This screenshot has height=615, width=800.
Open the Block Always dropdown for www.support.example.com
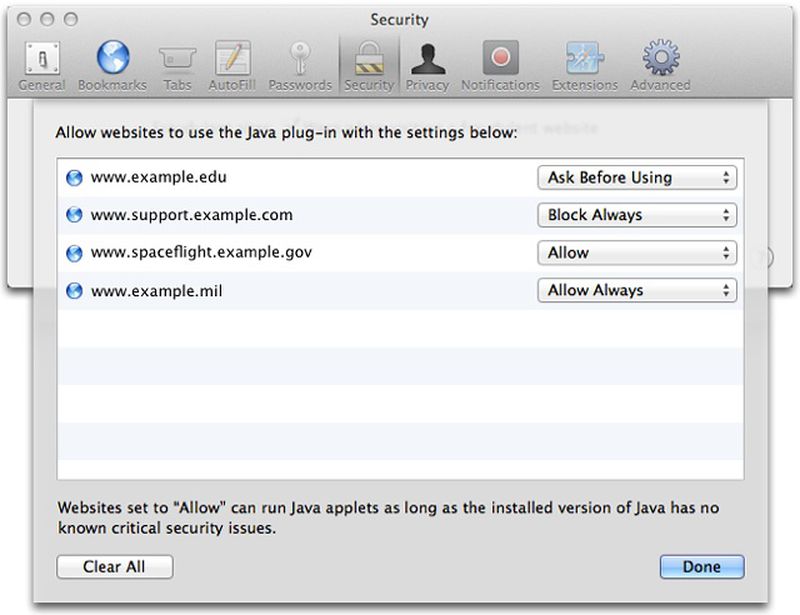(637, 215)
